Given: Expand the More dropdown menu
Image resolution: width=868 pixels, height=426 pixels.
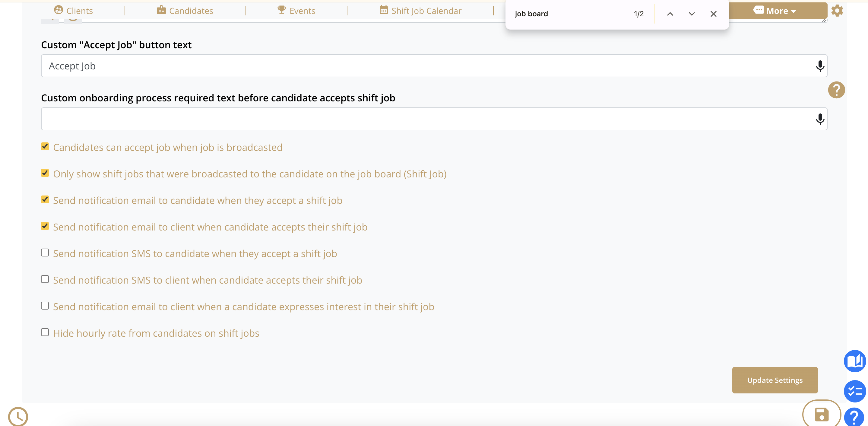Looking at the screenshot, I should (x=778, y=11).
